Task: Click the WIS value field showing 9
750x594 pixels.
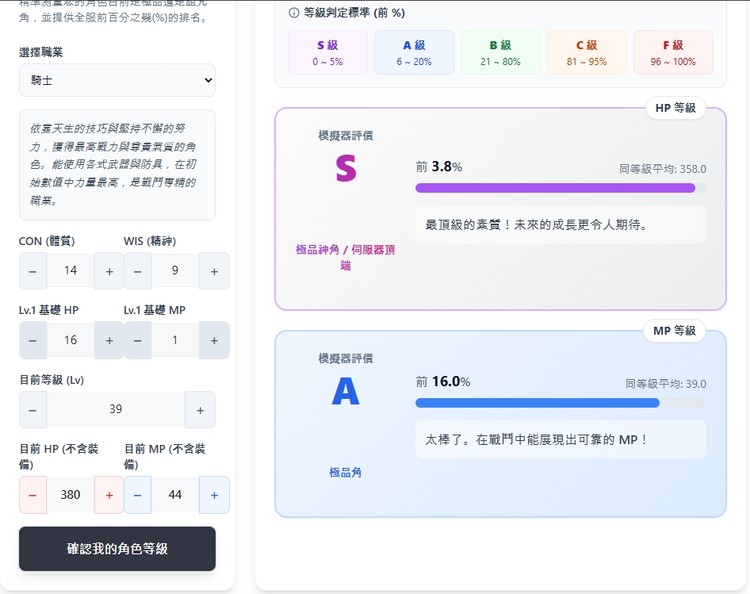Action: pyautogui.click(x=175, y=271)
